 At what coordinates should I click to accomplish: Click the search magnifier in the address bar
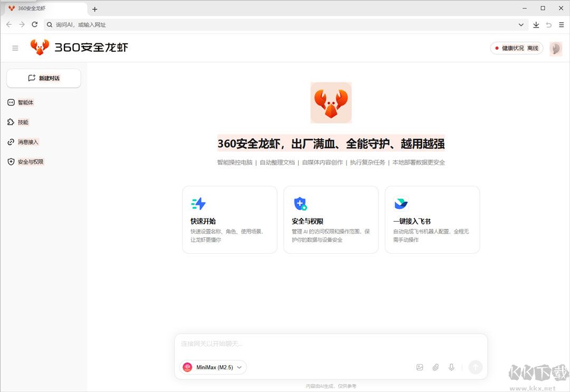50,25
